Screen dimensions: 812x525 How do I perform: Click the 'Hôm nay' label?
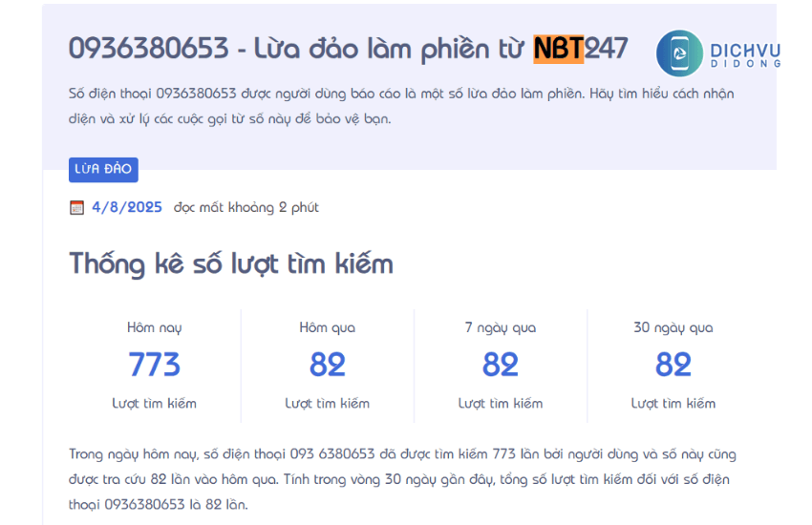pyautogui.click(x=155, y=328)
